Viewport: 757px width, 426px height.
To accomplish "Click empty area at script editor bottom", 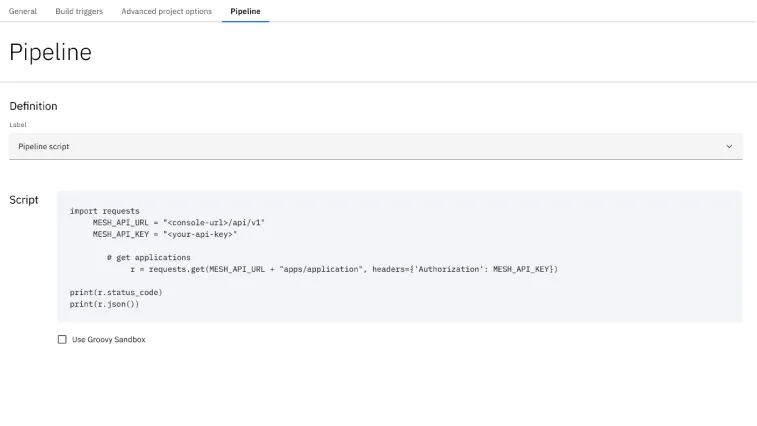I will [x=400, y=315].
